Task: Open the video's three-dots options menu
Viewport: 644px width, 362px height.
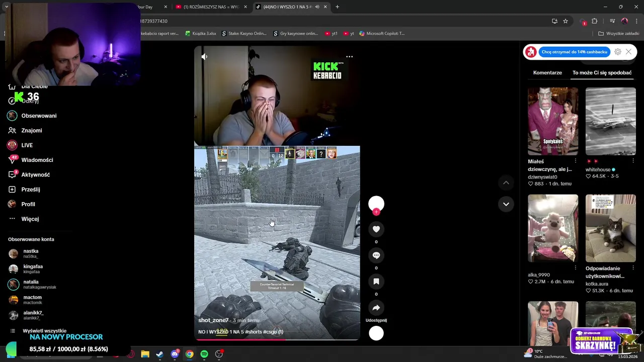Action: (x=349, y=57)
